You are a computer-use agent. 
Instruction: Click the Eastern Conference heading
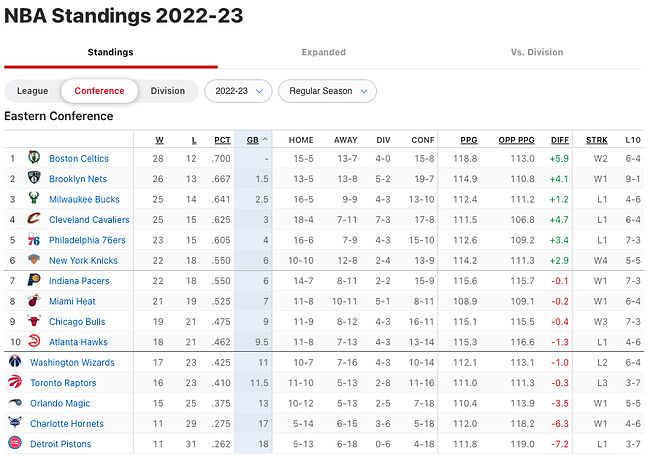click(x=58, y=116)
